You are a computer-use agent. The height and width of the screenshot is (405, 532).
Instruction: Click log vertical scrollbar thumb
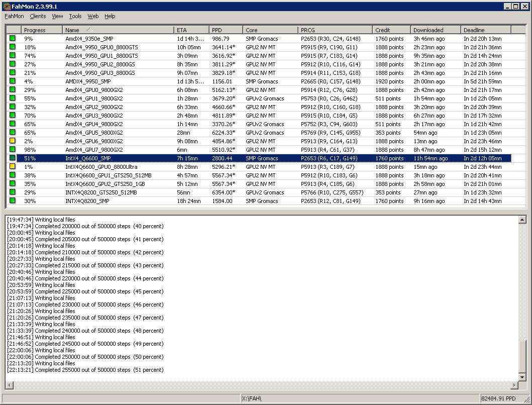click(522, 355)
